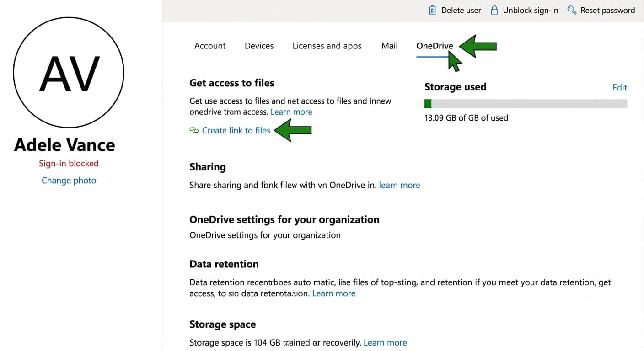Click the Get access to files heading
This screenshot has width=644, height=351.
(x=232, y=83)
